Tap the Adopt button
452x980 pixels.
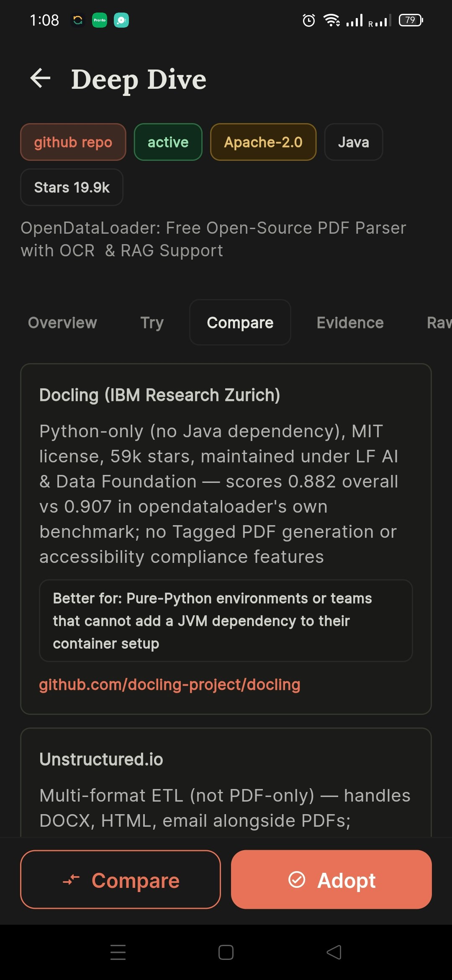[331, 879]
